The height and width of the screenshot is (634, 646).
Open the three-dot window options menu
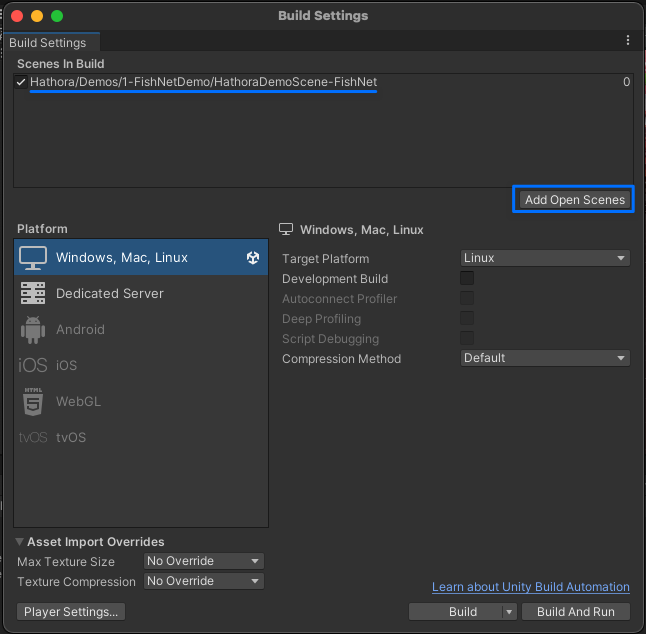pos(627,40)
